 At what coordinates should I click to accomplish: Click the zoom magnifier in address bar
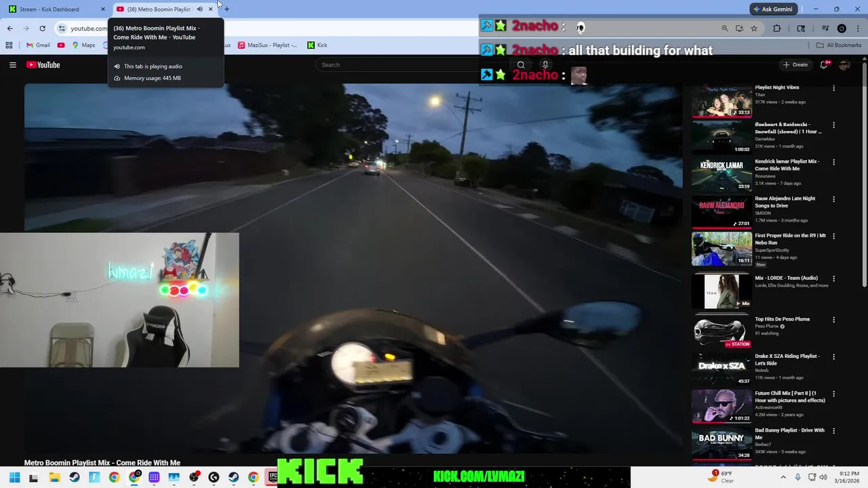[x=725, y=28]
